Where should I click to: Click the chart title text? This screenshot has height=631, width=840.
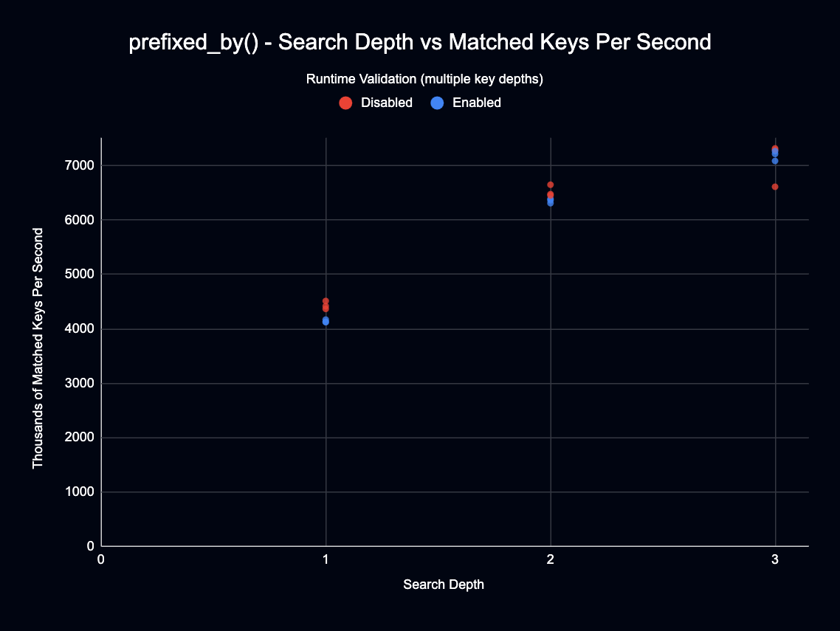(419, 42)
